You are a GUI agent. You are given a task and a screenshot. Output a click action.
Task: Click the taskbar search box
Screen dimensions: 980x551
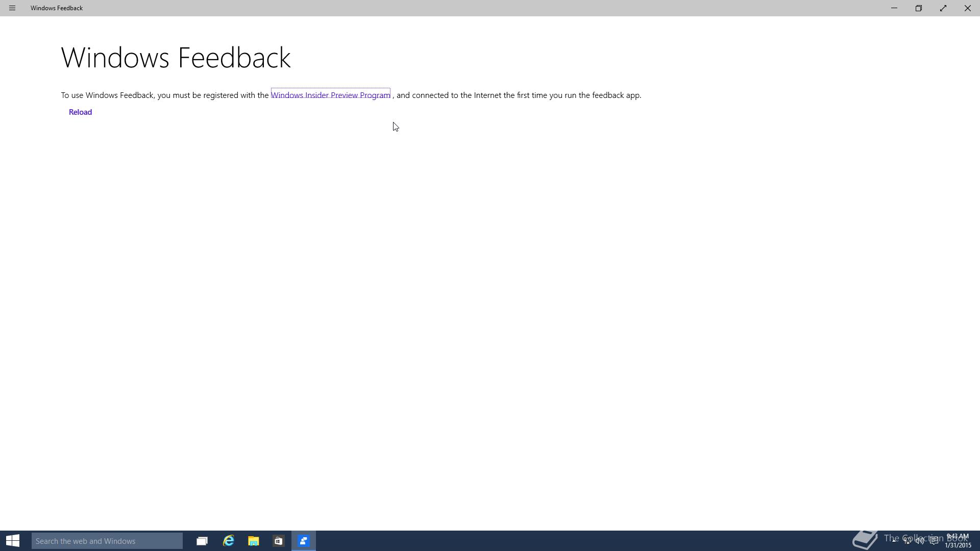pos(107,541)
